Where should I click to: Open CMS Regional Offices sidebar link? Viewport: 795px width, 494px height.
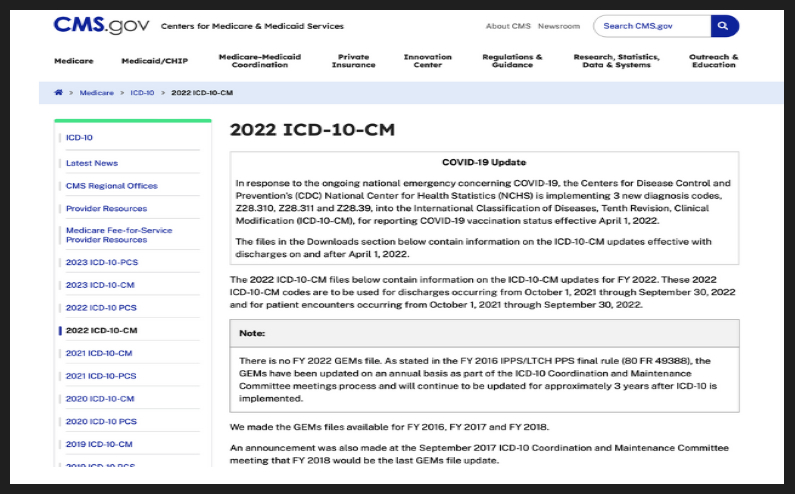[112, 186]
